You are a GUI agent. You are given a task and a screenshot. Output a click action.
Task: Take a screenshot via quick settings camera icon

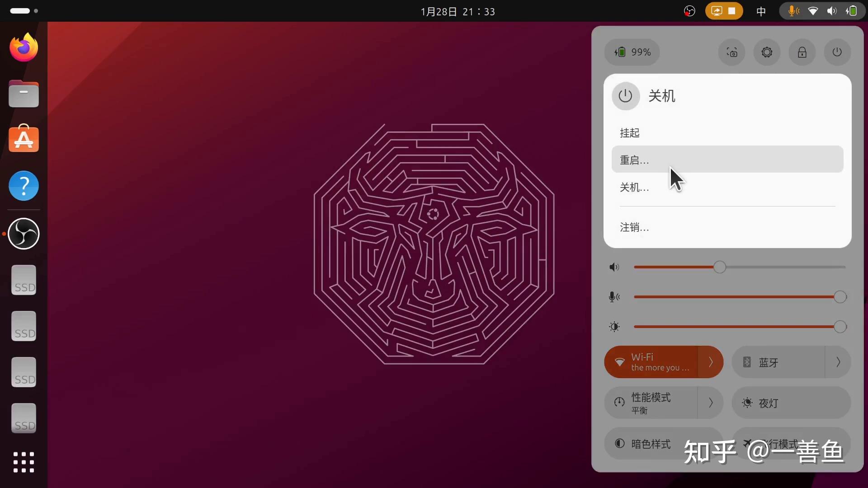pyautogui.click(x=731, y=52)
